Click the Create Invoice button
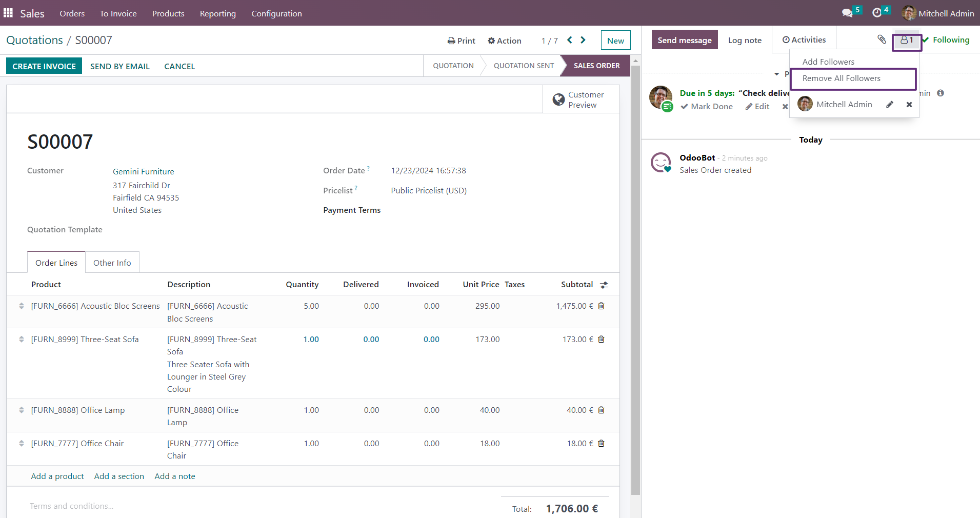The height and width of the screenshot is (518, 980). tap(44, 66)
